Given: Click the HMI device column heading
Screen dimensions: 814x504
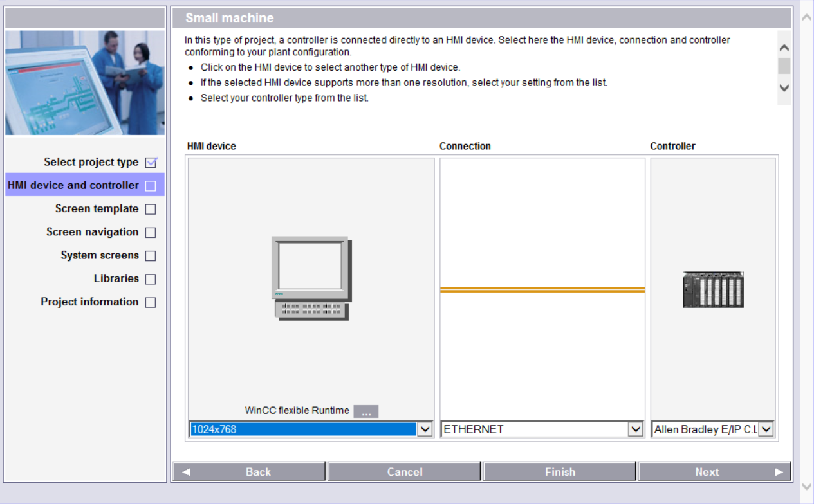Looking at the screenshot, I should pos(212,146).
